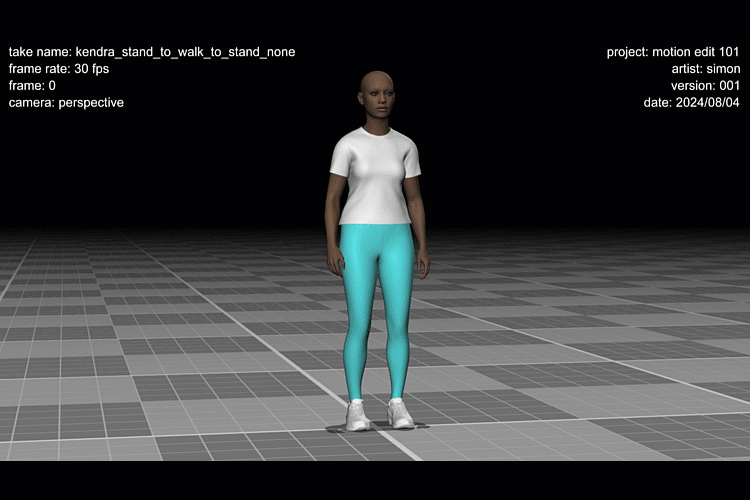
Task: Click the 'project: motion edit 101' text
Action: coord(673,52)
